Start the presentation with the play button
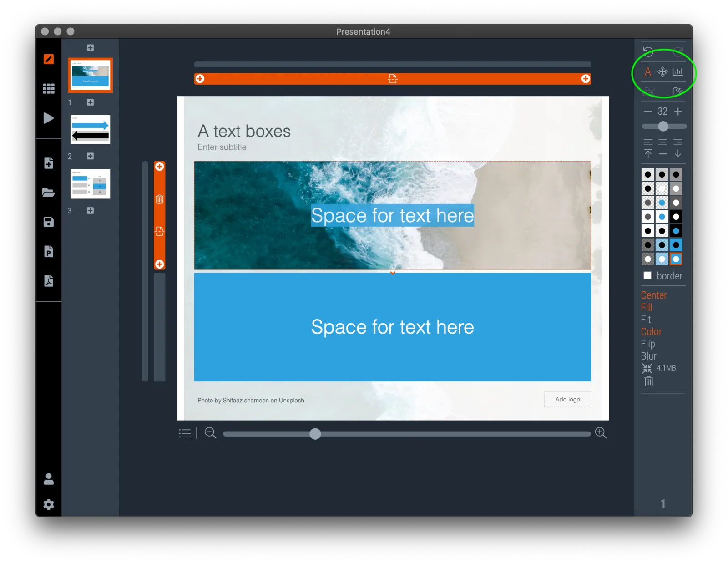 49,118
